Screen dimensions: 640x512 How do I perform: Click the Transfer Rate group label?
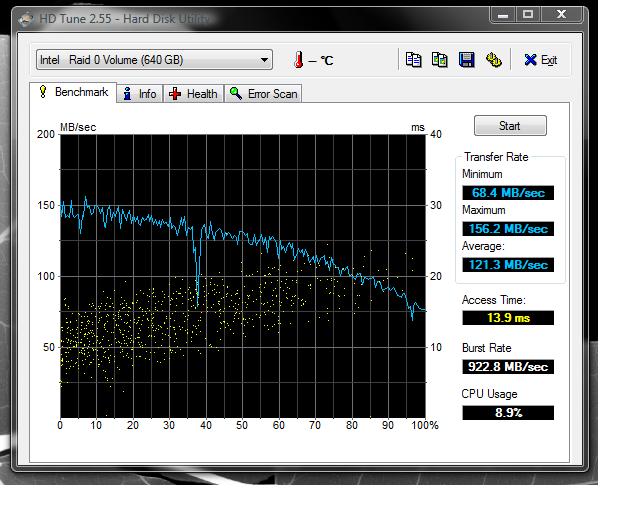click(x=496, y=157)
